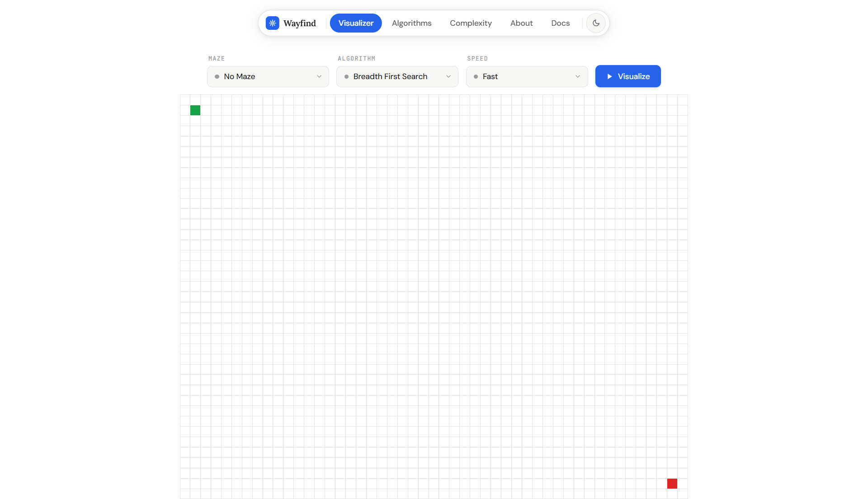The image size is (868, 499).
Task: Click the Wayfind snowflake logo icon
Action: (273, 23)
